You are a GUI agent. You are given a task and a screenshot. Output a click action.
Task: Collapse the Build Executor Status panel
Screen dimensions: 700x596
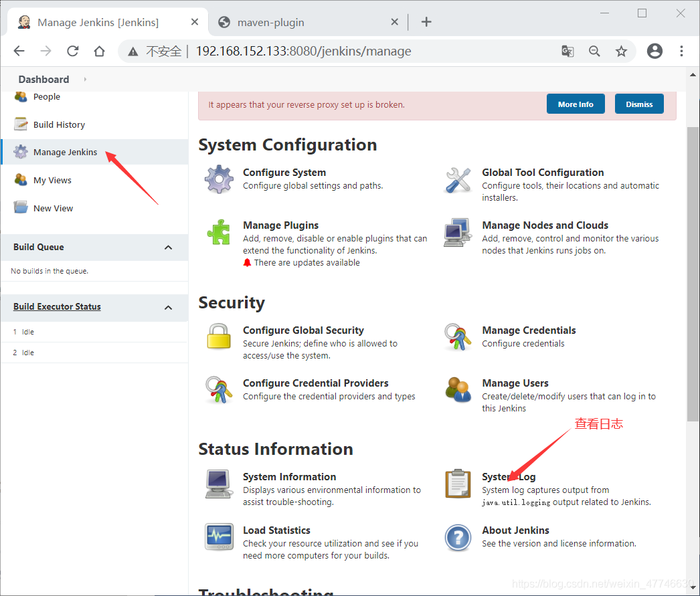(x=168, y=308)
